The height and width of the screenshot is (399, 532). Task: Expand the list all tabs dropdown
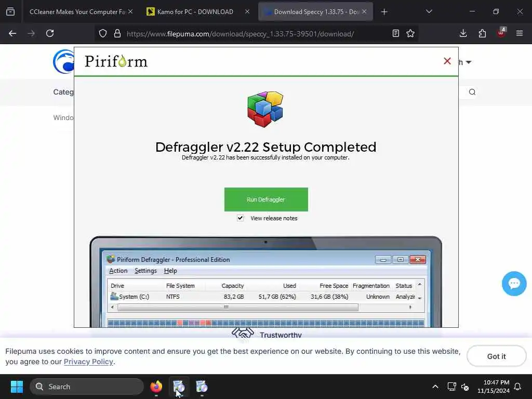[429, 11]
